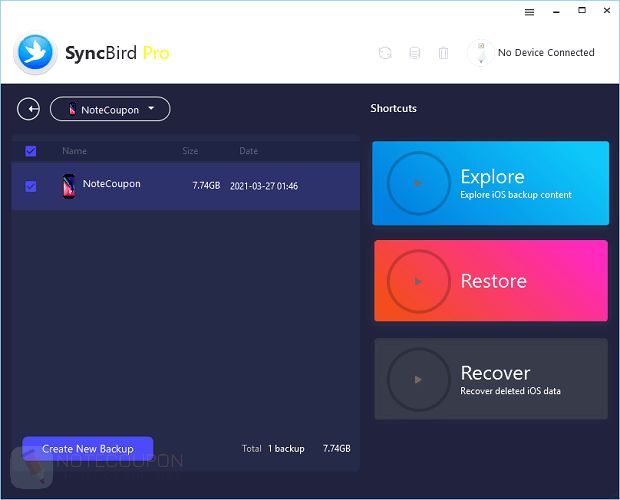
Task: Sort by the Date column header
Action: pyautogui.click(x=248, y=151)
